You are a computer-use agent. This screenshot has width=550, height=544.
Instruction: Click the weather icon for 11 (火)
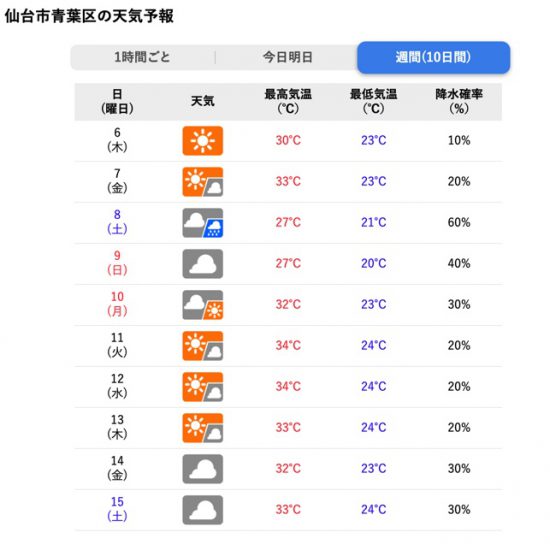point(203,346)
